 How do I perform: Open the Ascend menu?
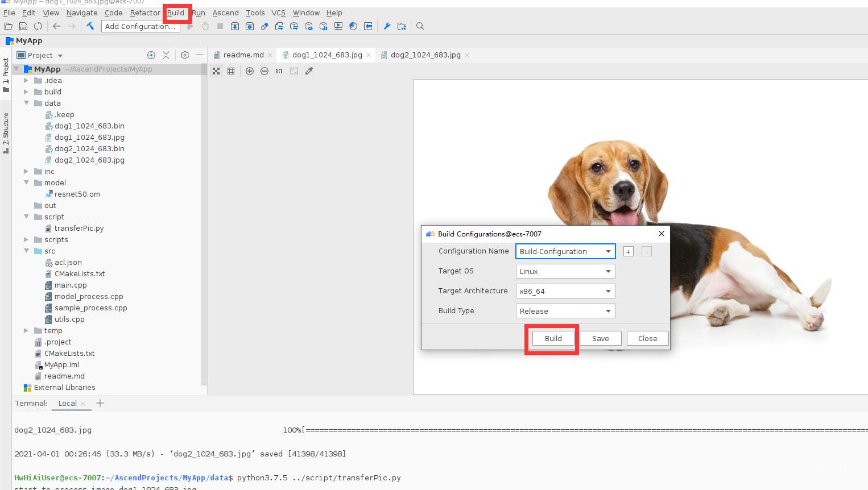point(226,13)
